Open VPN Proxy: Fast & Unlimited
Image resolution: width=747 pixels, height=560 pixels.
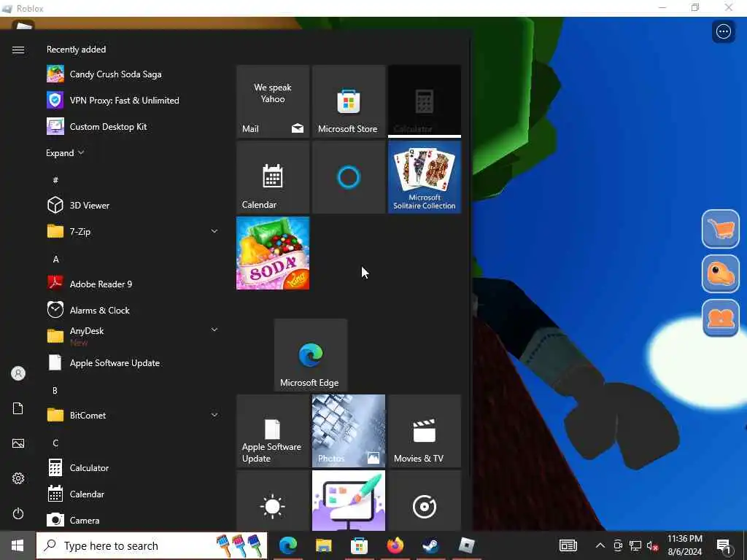coord(133,101)
